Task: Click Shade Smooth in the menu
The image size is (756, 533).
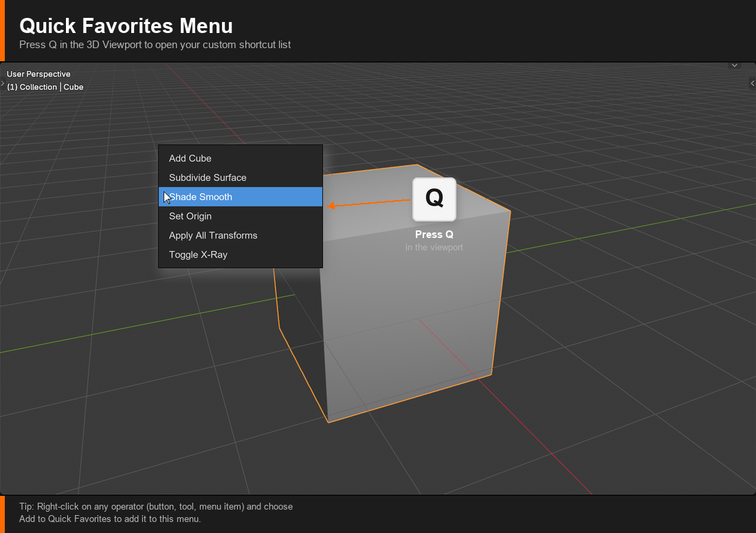Action: (x=241, y=197)
